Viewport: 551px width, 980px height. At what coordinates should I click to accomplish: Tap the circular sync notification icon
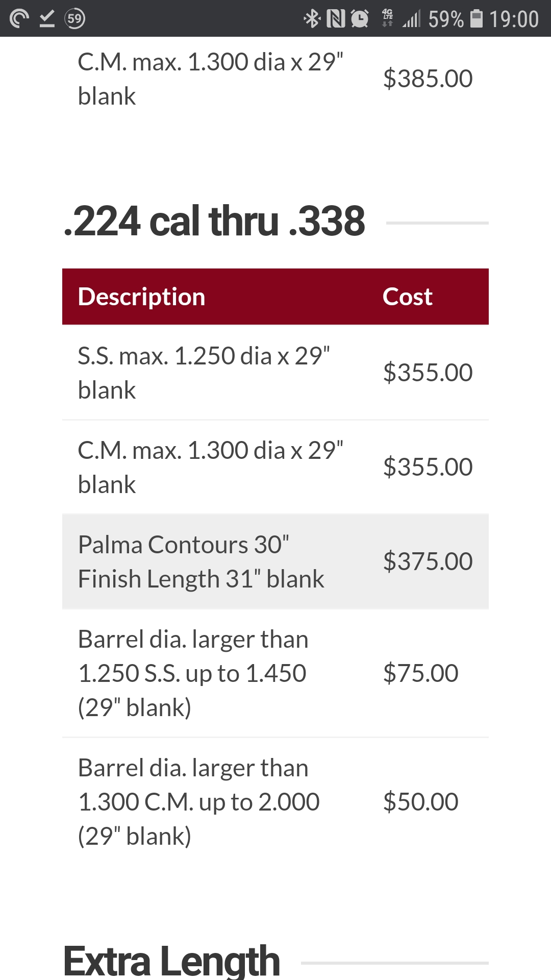coord(19,19)
